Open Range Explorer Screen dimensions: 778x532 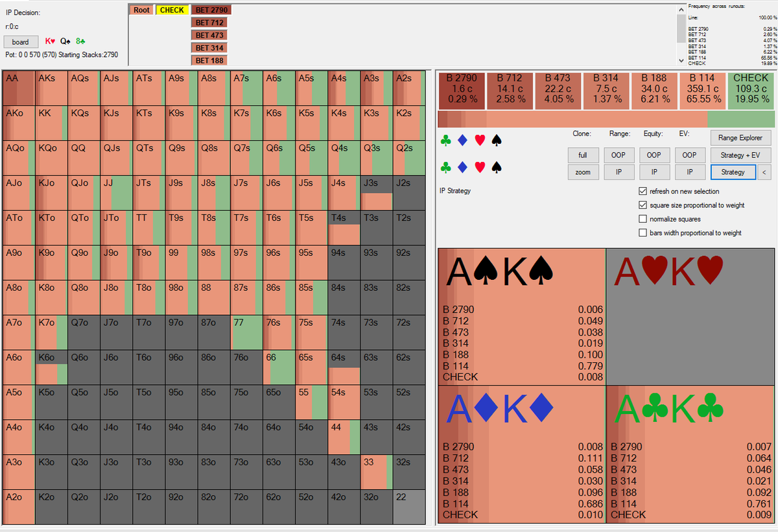click(x=740, y=137)
